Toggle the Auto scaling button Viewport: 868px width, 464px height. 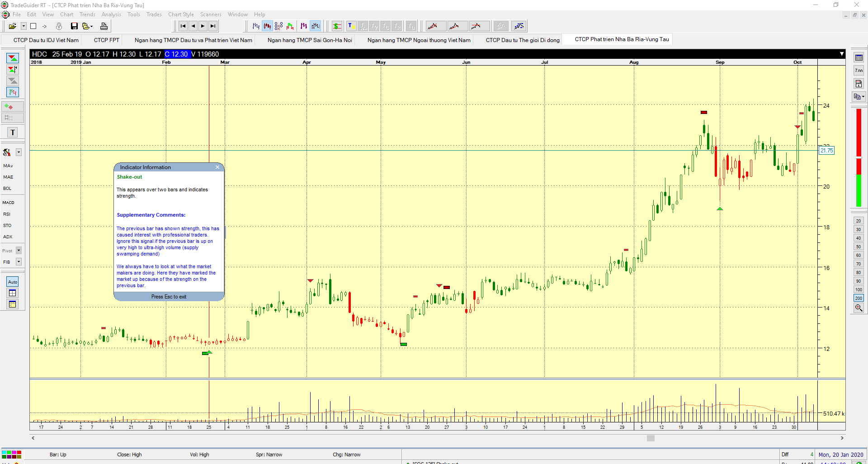(x=13, y=282)
